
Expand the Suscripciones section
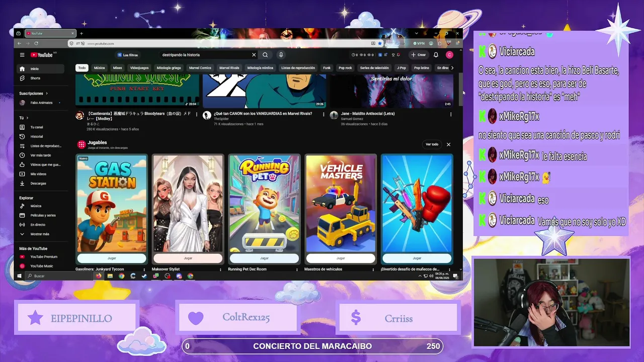(34, 93)
